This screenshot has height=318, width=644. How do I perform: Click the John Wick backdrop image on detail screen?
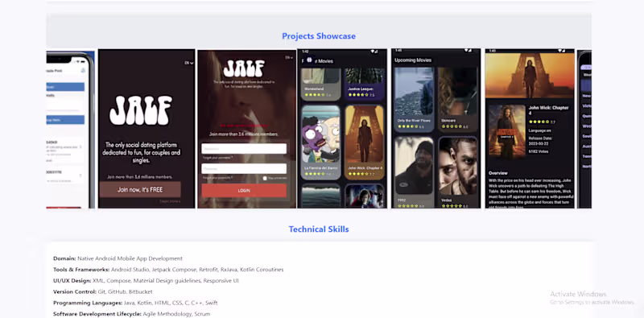coord(530,76)
